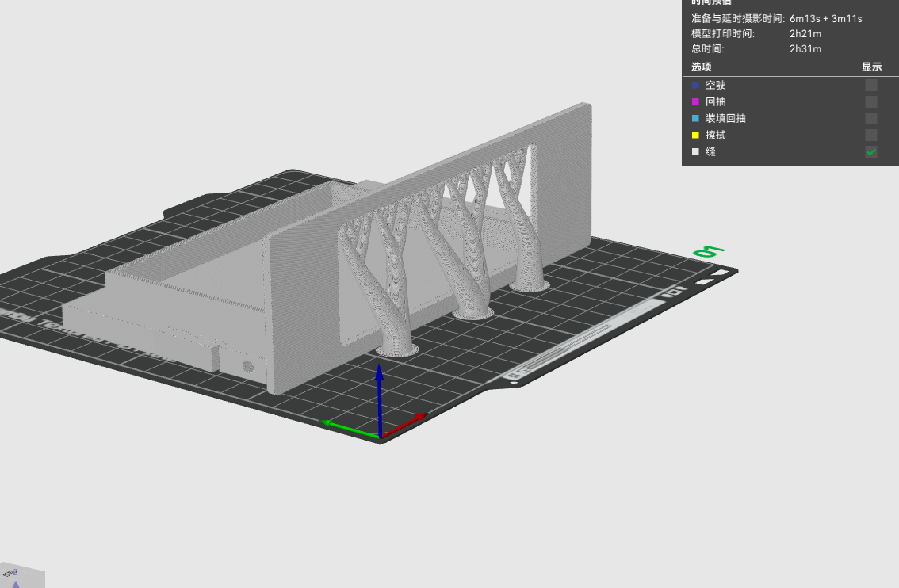Click the 选项 column header

[701, 67]
